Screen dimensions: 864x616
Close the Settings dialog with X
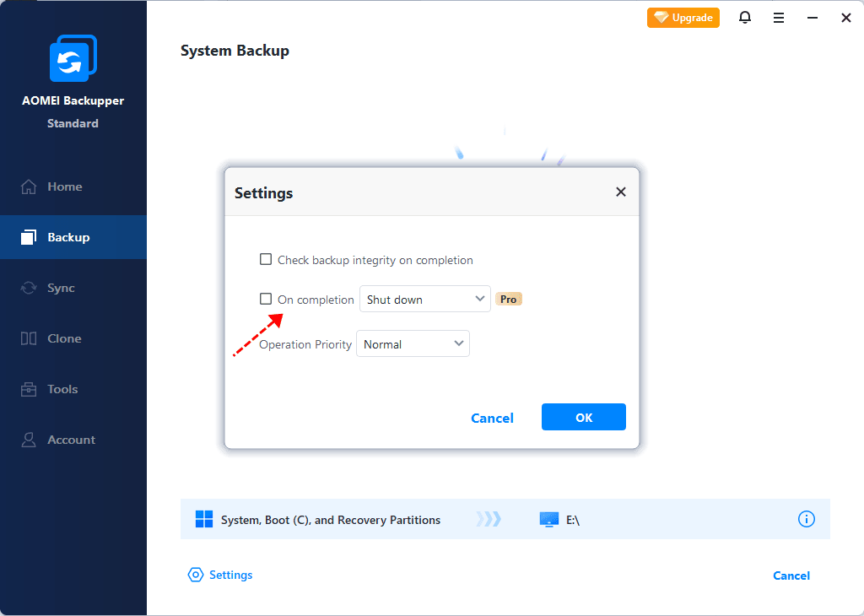pyautogui.click(x=621, y=192)
